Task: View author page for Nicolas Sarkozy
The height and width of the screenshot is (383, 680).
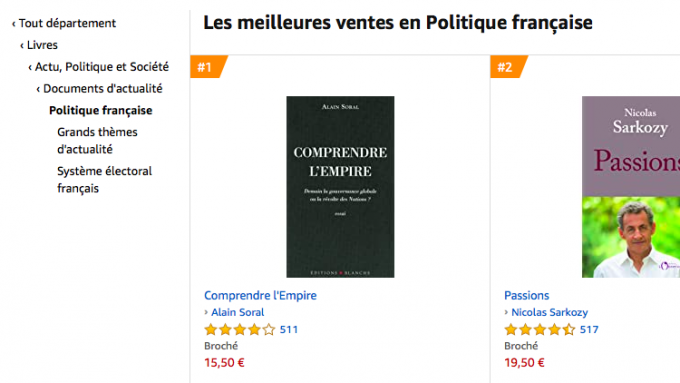Action: (x=549, y=312)
